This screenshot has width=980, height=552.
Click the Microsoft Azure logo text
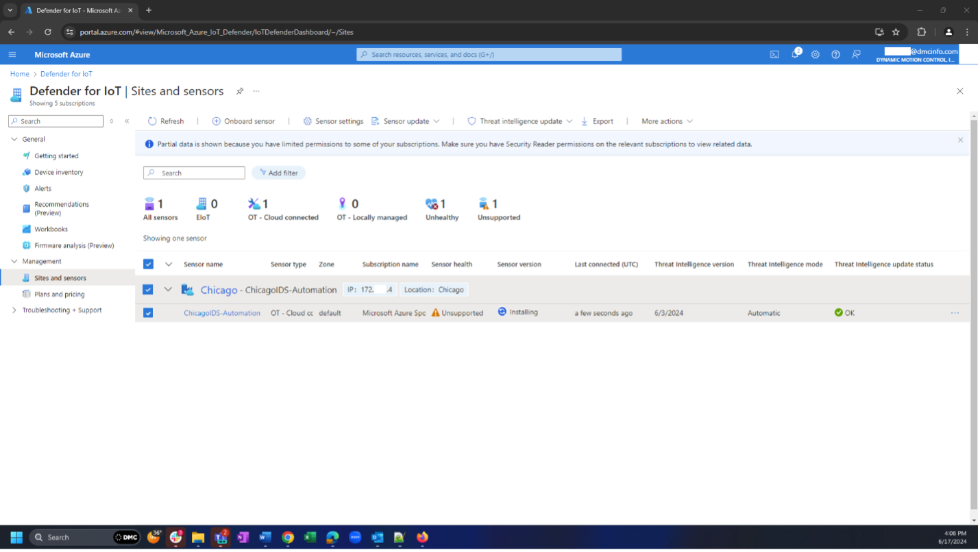[62, 55]
